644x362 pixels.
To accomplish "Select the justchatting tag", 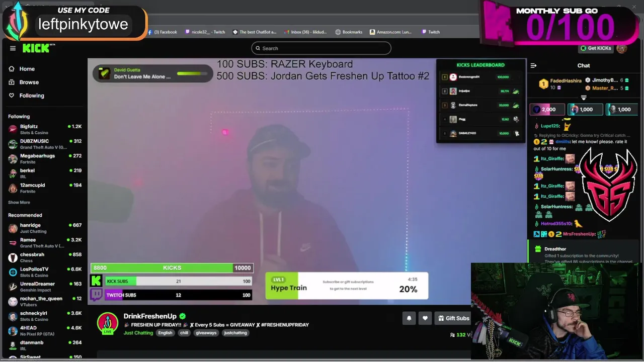I will (x=235, y=333).
